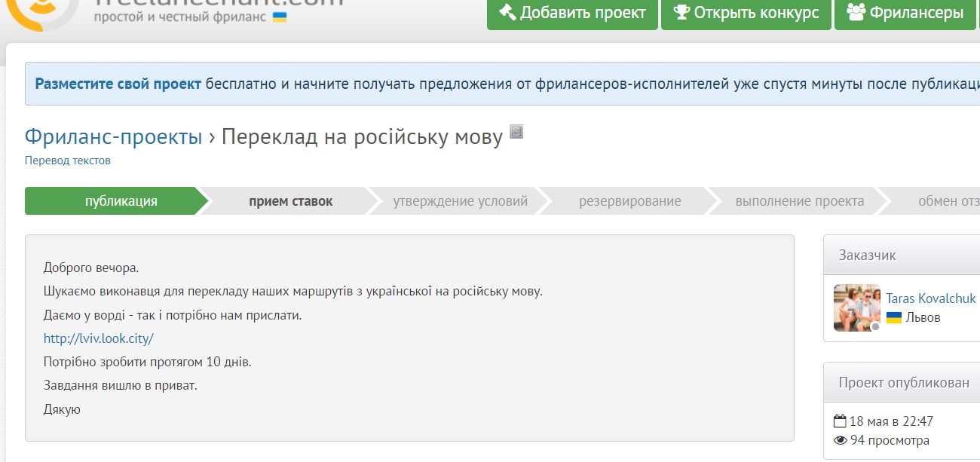Open Taras Kovalchuk's profile link
This screenshot has width=980, height=462.
(x=930, y=298)
